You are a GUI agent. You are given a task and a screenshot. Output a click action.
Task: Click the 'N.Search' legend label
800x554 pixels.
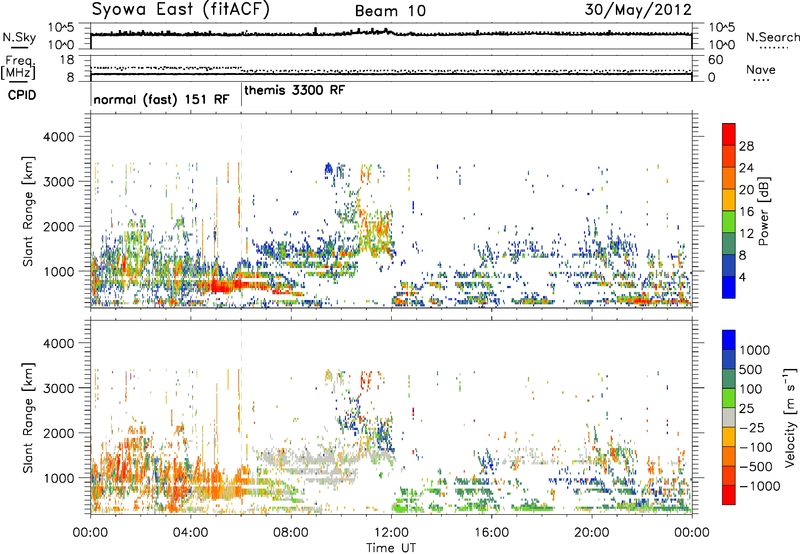point(772,37)
